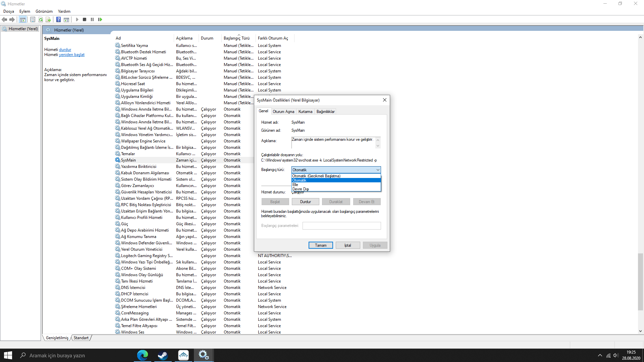Open the Eylem menu
Viewport: 644px width, 362px height.
point(24,11)
